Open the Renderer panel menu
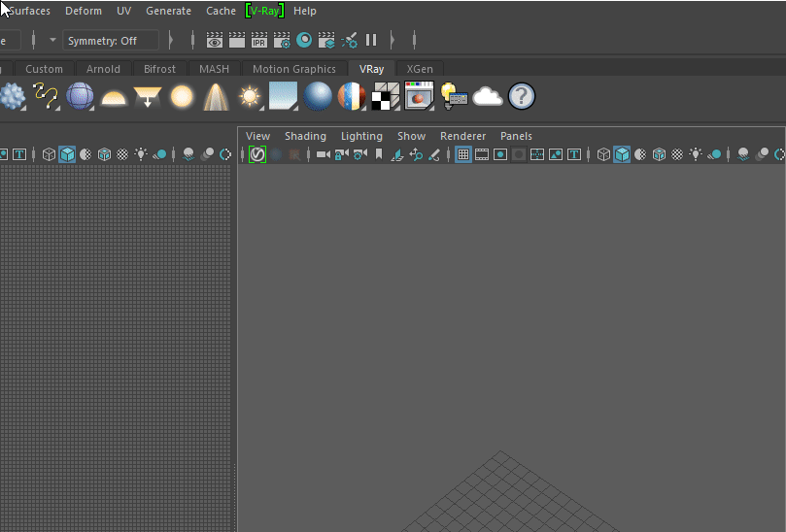The image size is (786, 532). click(x=462, y=136)
